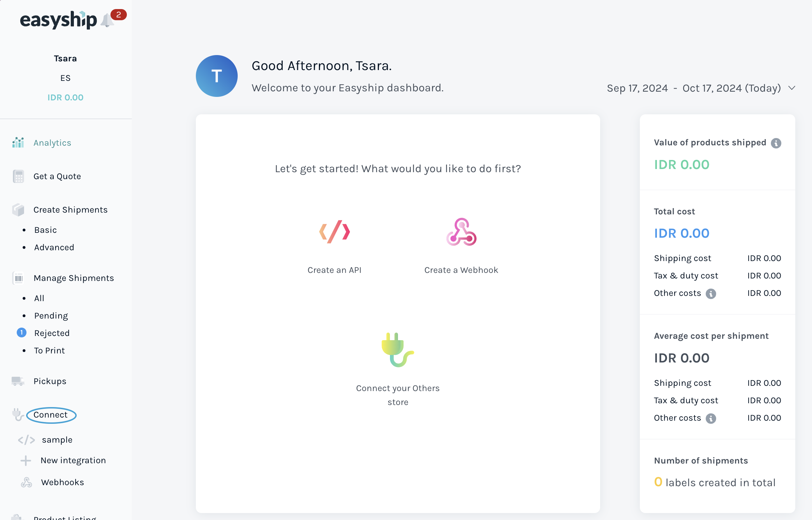Expand the date range dropdown chevron
This screenshot has width=812, height=520.
[792, 88]
